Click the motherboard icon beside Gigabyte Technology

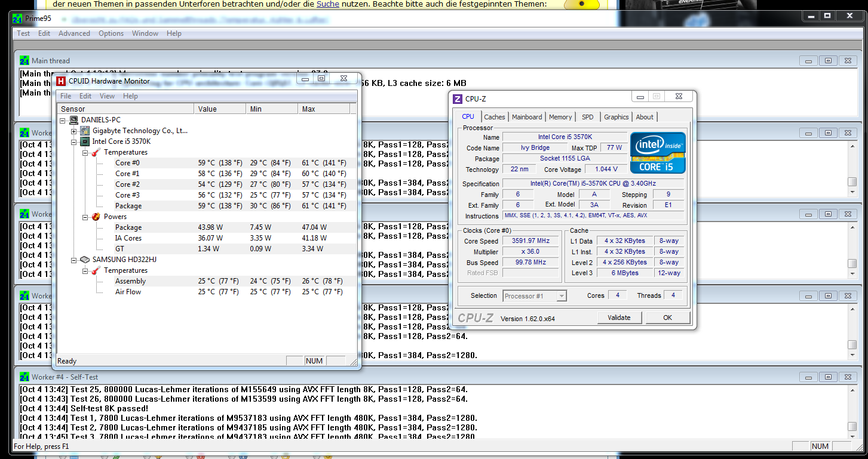coord(85,131)
